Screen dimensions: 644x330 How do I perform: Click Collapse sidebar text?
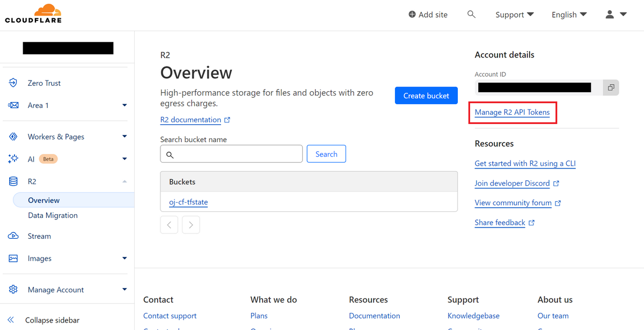[52, 320]
